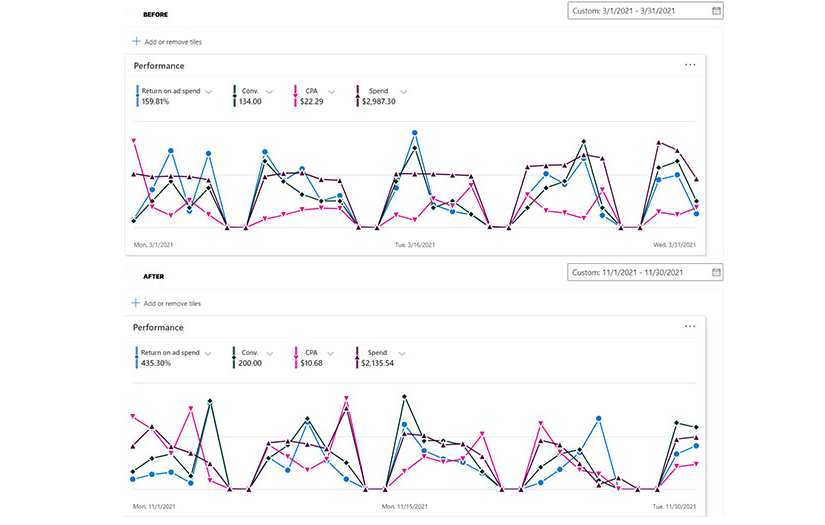
Task: Click the dark green Conv. marker, bottom chart
Action: click(x=234, y=357)
